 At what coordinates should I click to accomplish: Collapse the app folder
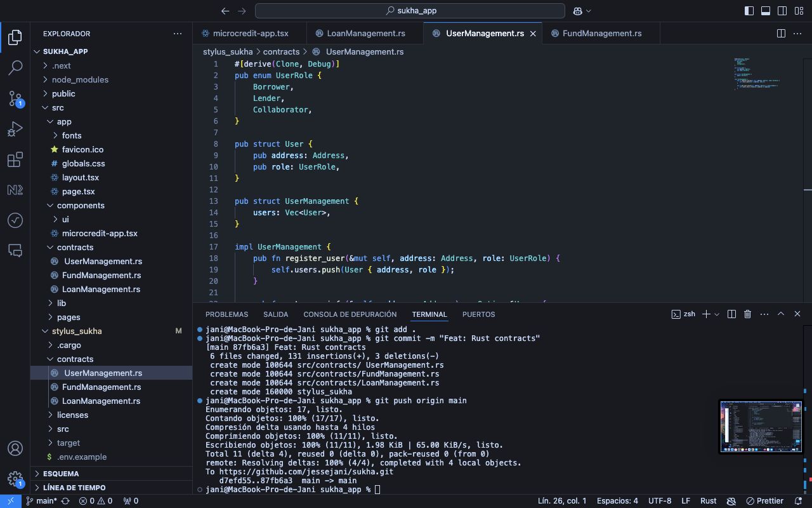[x=111, y=121]
